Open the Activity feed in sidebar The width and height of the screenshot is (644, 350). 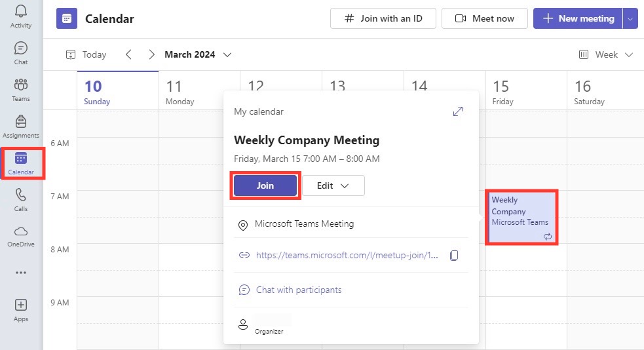(21, 17)
